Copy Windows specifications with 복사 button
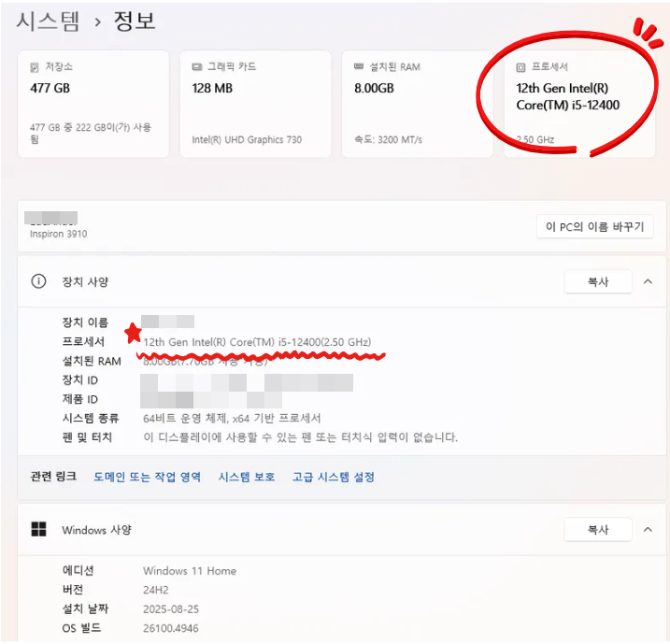 pos(598,529)
